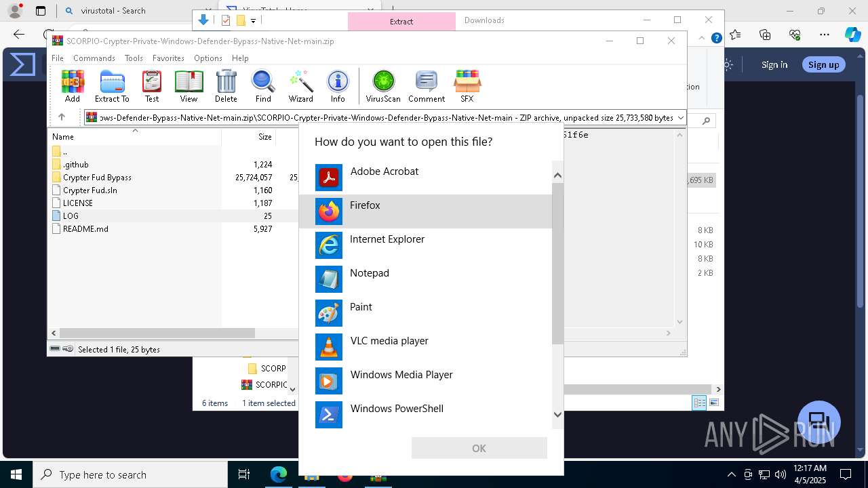Pick Windows PowerShell from the list

pyautogui.click(x=426, y=415)
